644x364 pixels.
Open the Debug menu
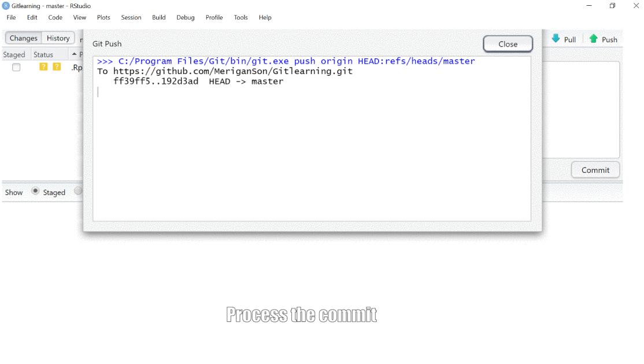pos(185,17)
